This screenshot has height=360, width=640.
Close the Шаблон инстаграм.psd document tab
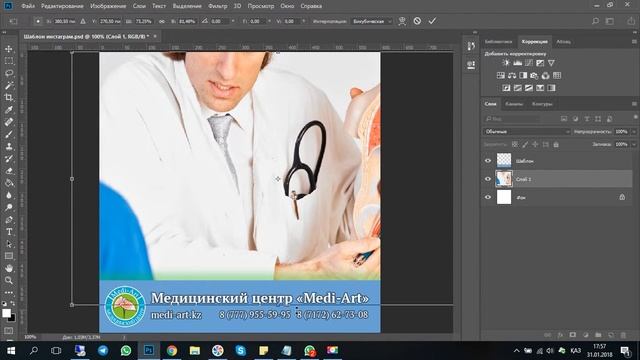pyautogui.click(x=155, y=36)
